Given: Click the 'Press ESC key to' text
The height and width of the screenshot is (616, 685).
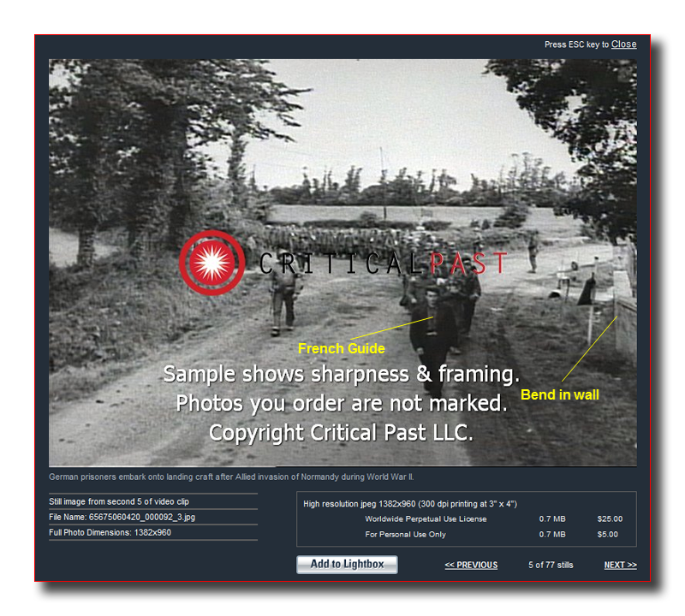Looking at the screenshot, I should tap(576, 44).
